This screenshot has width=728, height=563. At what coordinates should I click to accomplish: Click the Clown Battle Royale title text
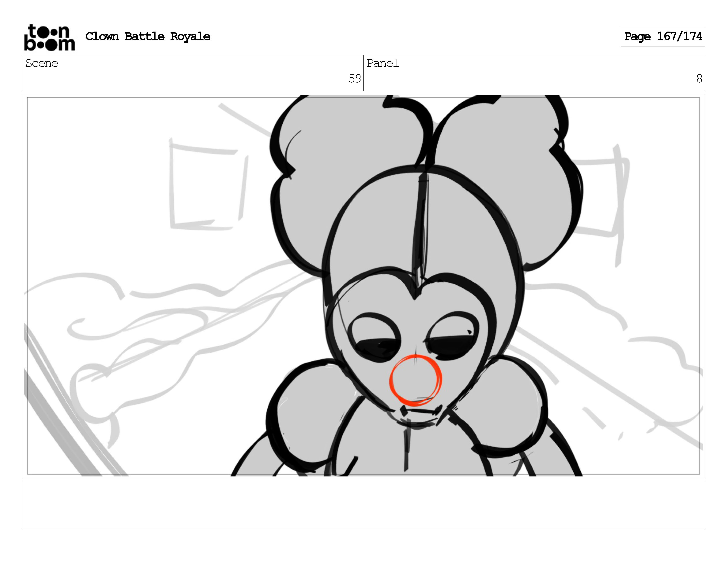pos(148,36)
